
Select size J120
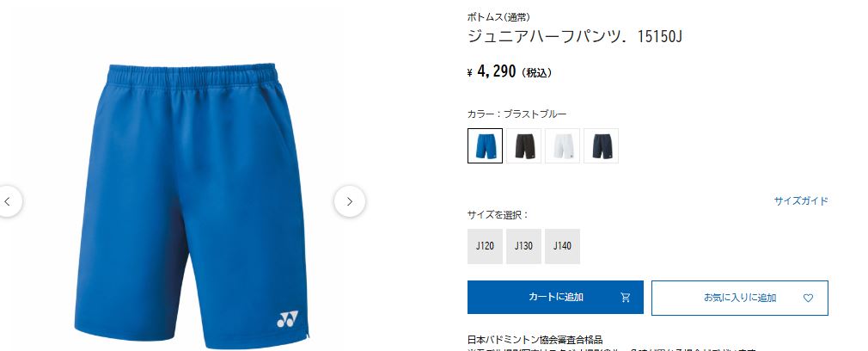(485, 246)
